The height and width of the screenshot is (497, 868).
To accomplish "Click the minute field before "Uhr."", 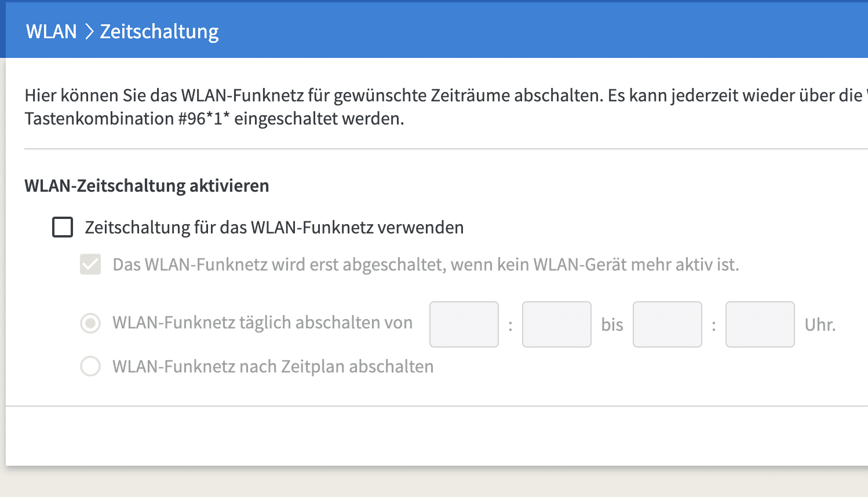I will pyautogui.click(x=760, y=324).
